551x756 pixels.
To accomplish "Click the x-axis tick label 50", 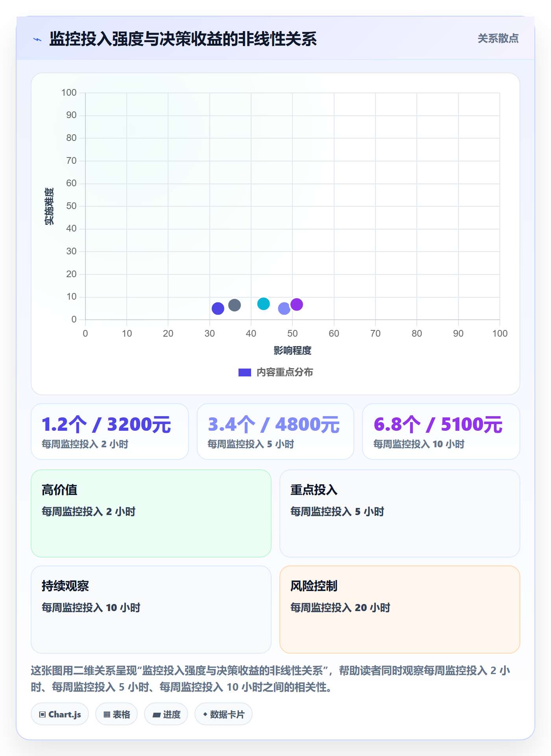I will [x=292, y=334].
